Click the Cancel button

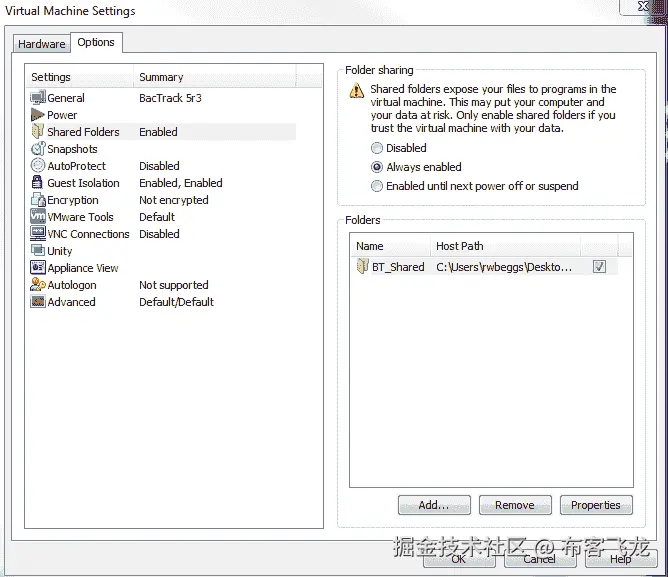click(x=540, y=559)
